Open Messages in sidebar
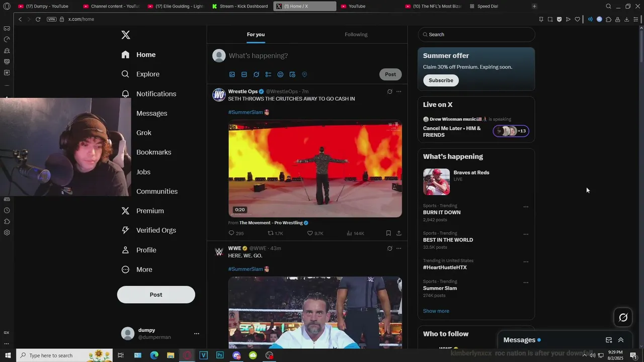The image size is (644, 362). tap(151, 113)
